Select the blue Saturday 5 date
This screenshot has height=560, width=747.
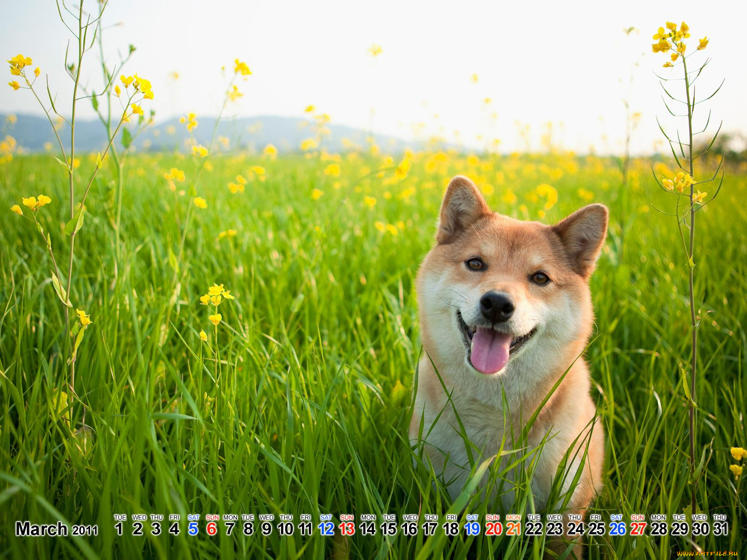[193, 529]
